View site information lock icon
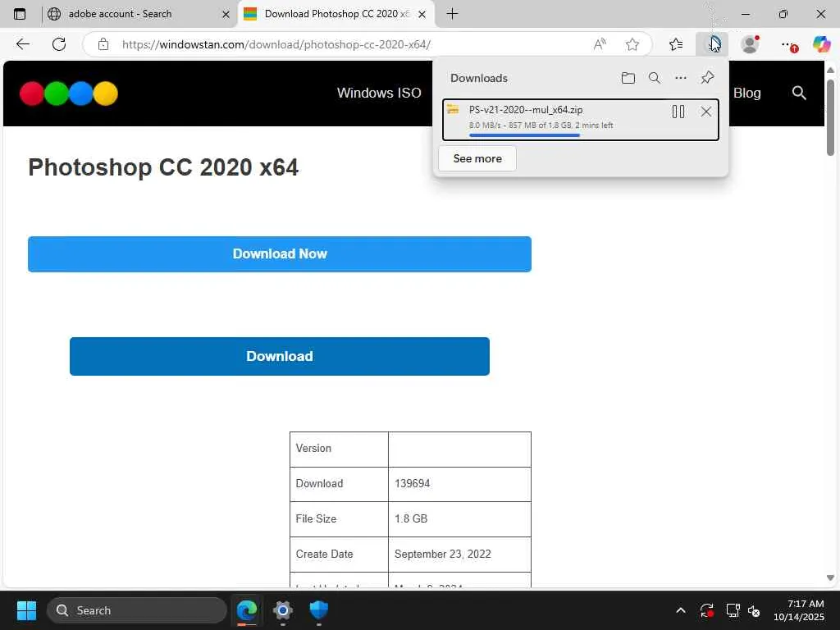 (x=103, y=44)
